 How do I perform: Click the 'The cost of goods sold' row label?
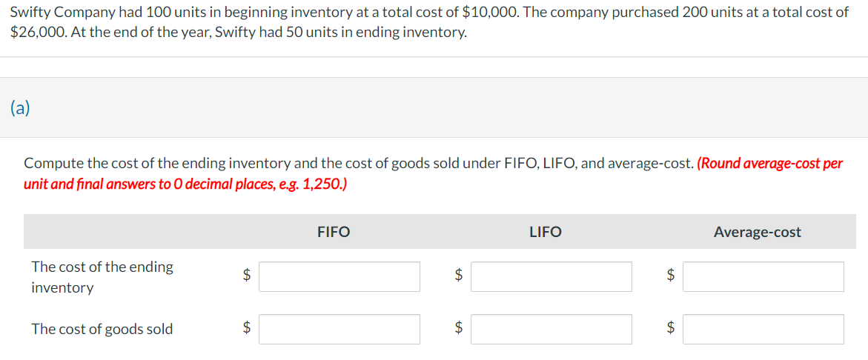pos(102,329)
